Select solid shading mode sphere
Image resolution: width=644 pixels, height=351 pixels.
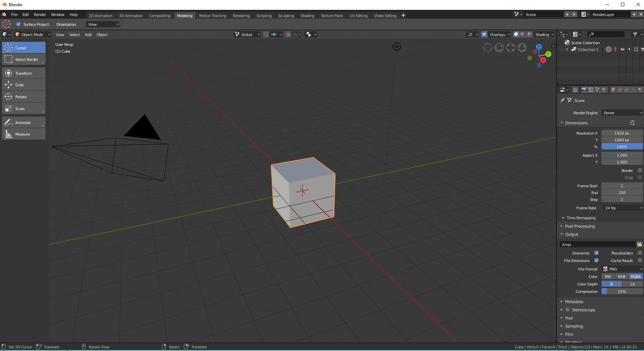516,34
